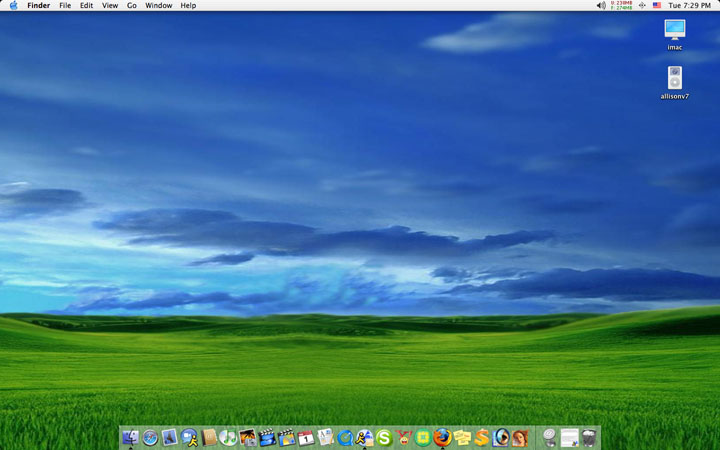
Task: Open green circle grid icon in Dock
Action: tap(423, 438)
